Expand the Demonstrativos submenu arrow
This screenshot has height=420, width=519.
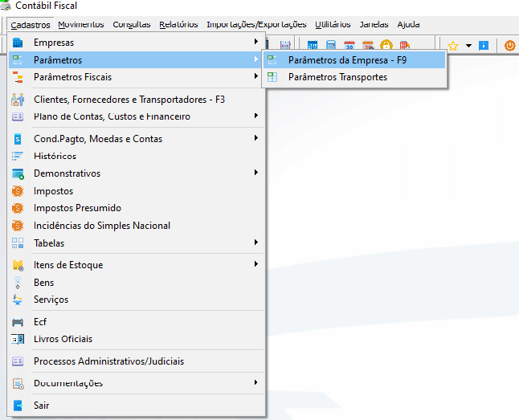pos(255,173)
